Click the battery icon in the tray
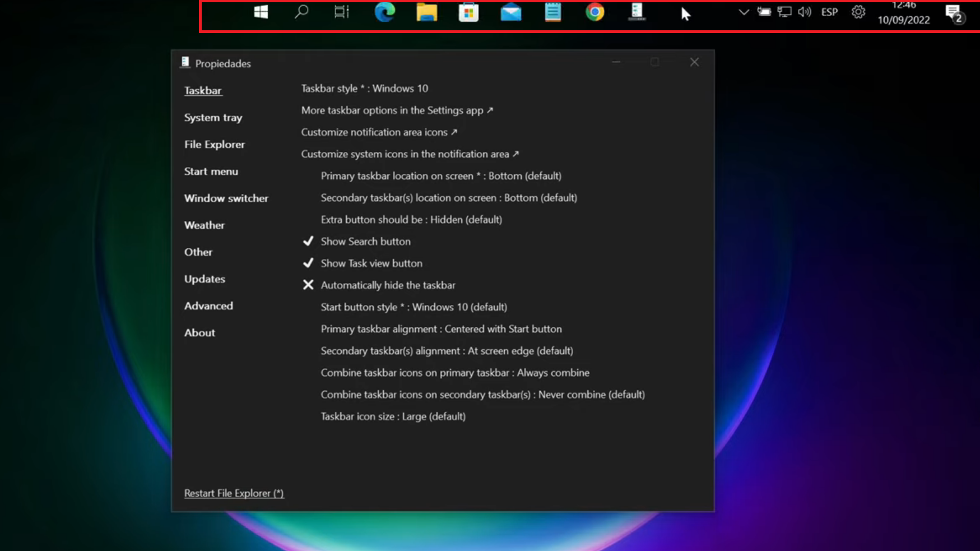The height and width of the screenshot is (551, 980). [764, 12]
